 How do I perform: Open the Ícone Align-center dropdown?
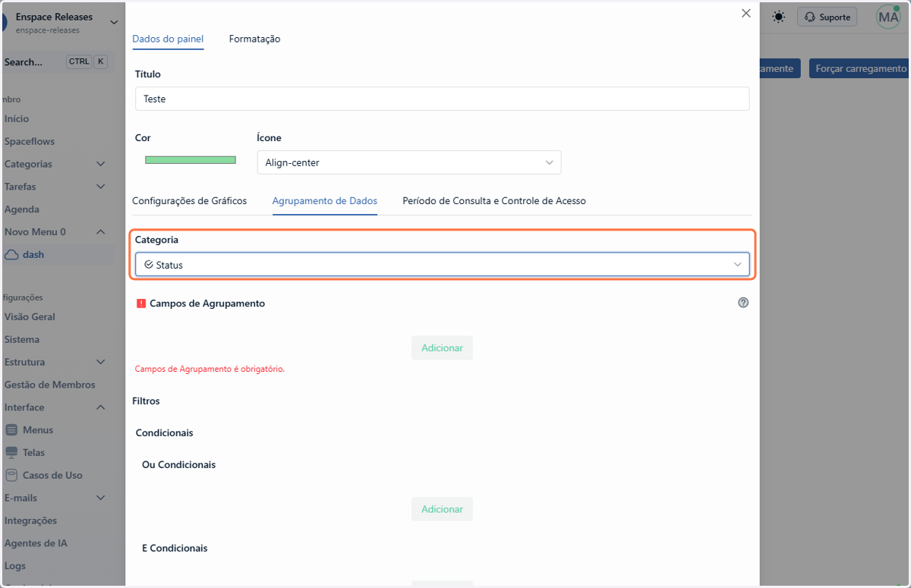click(409, 162)
